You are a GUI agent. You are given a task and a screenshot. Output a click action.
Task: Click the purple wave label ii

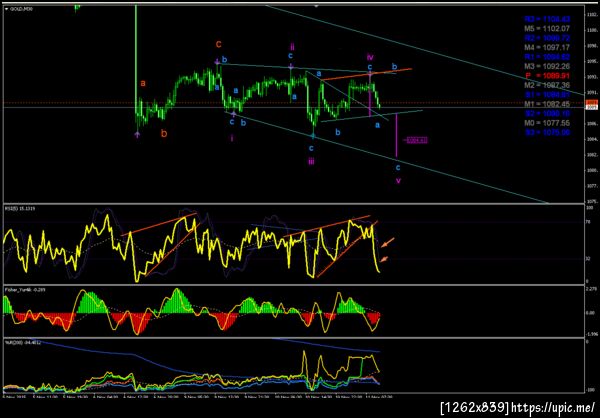292,47
